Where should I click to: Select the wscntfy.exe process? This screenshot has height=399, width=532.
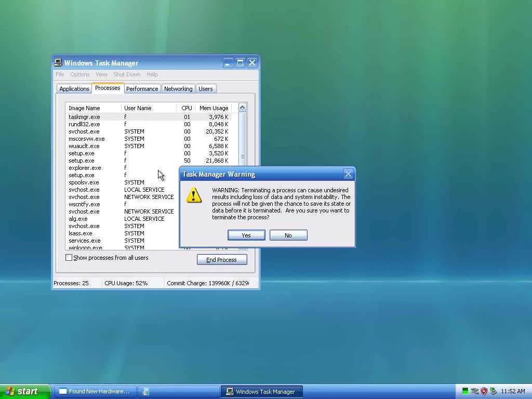(122, 204)
